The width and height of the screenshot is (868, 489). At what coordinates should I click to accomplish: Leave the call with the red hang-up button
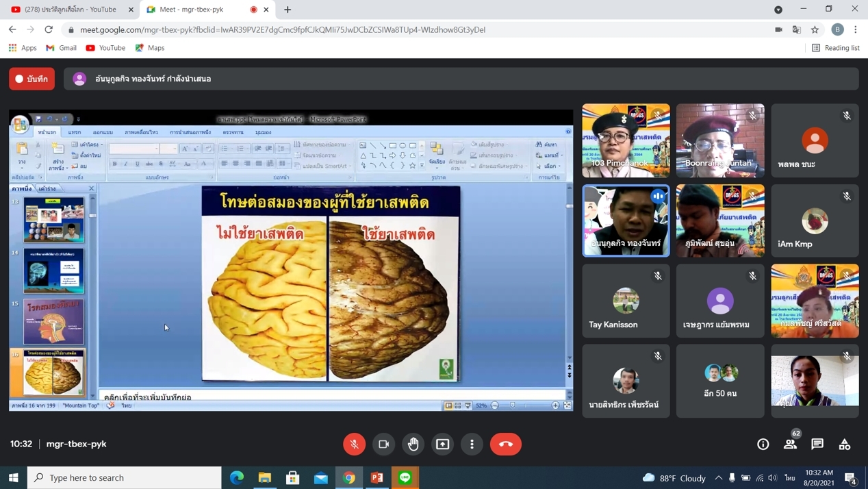pyautogui.click(x=505, y=444)
